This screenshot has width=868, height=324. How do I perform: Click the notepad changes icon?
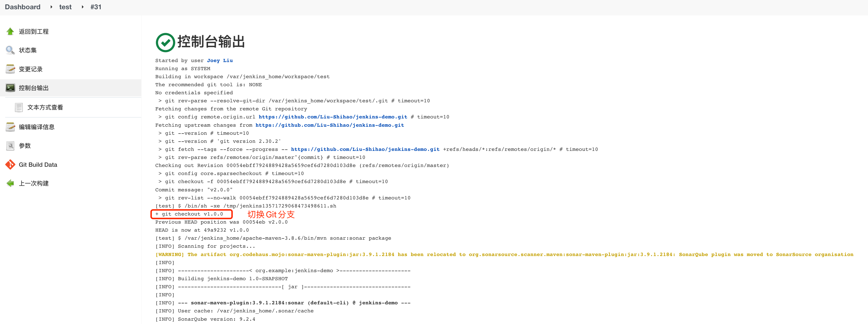point(10,69)
